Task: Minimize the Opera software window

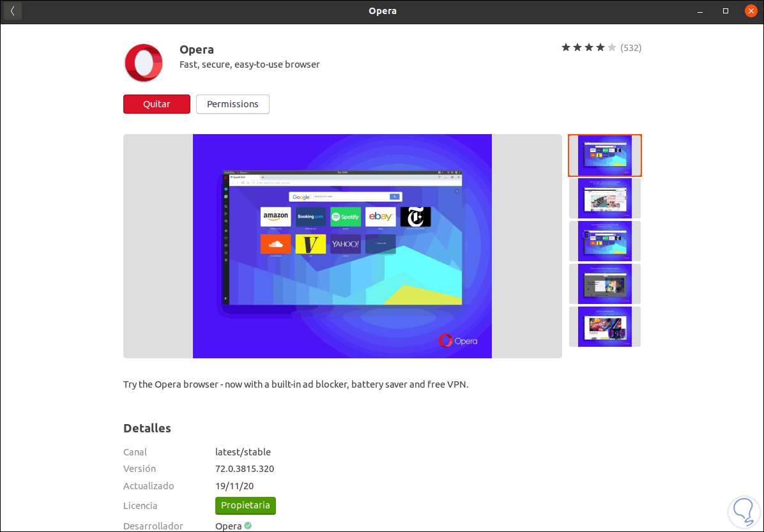Action: tap(700, 11)
